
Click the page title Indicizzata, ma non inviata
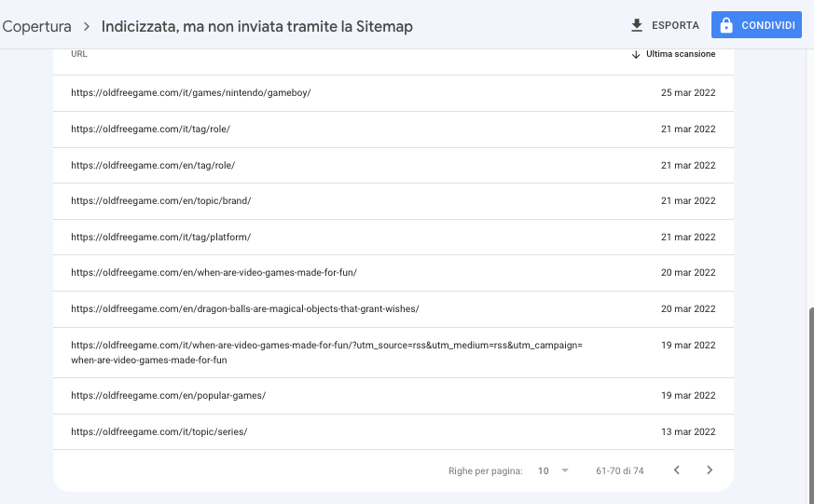[x=257, y=26]
